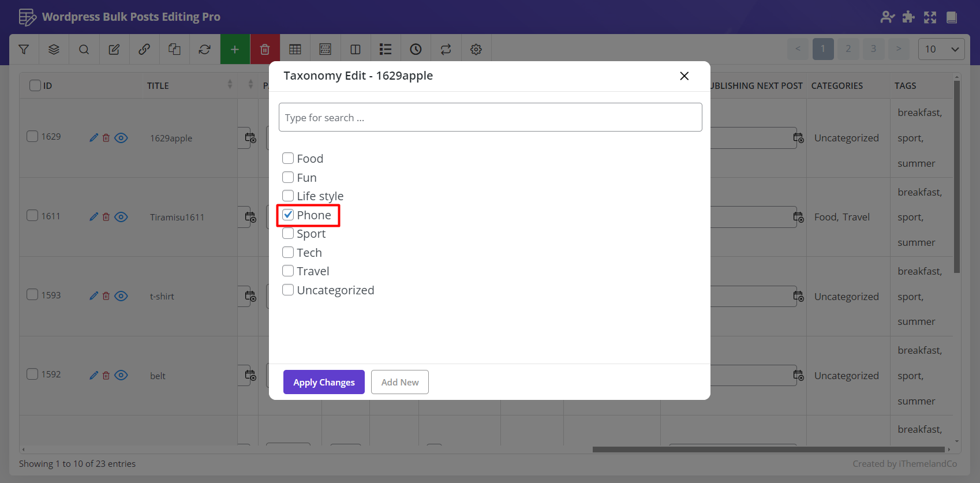
Task: Click the red trash delete button
Action: 265,50
